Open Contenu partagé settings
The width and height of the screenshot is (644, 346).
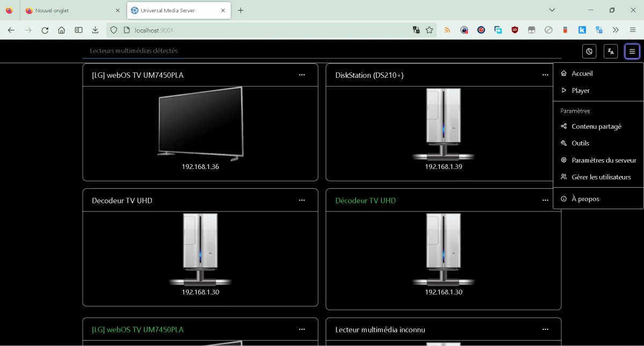(x=598, y=127)
